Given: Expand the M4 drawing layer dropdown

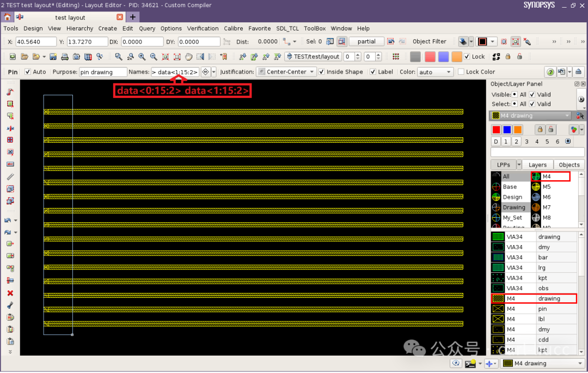Looking at the screenshot, I should pyautogui.click(x=531, y=115).
